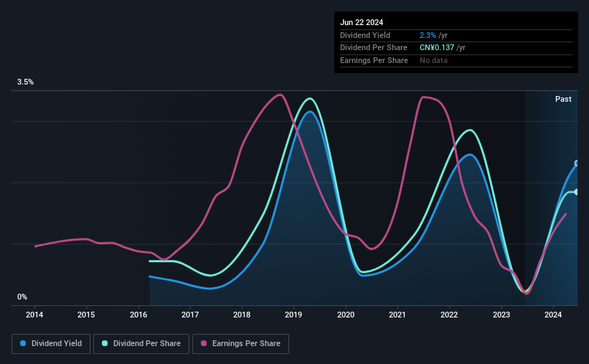Click the 0% y-axis label
The image size is (589, 364).
[x=22, y=297]
